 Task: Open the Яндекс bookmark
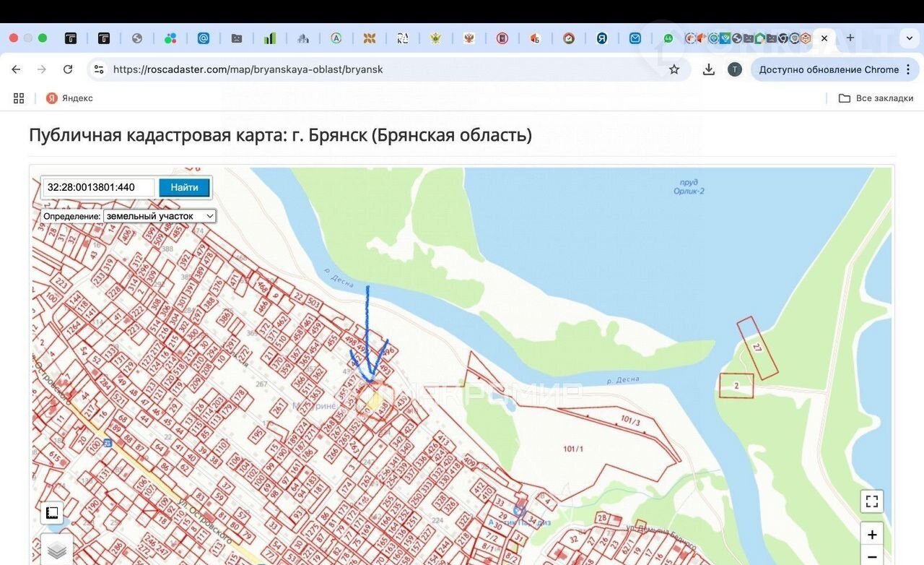69,98
